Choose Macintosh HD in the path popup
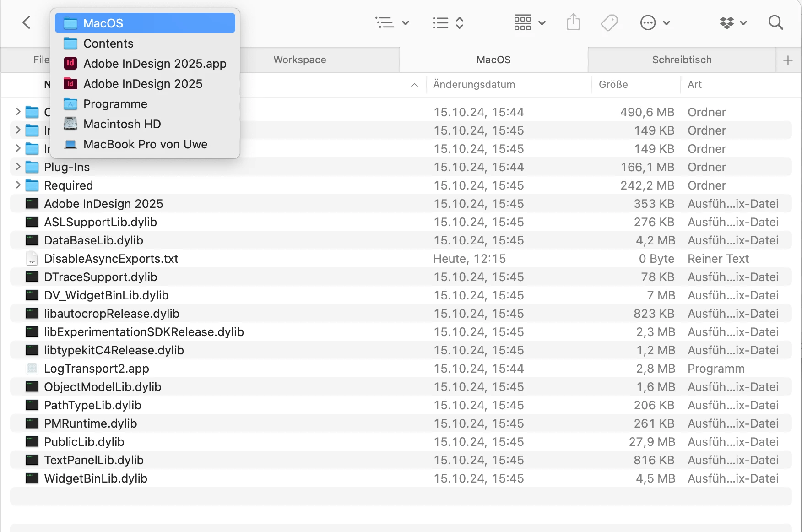This screenshot has height=532, width=802. pyautogui.click(x=145, y=124)
